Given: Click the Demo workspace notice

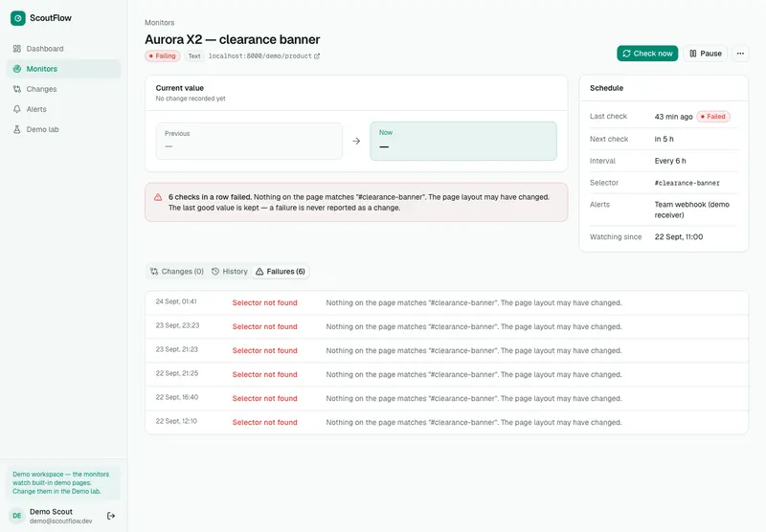Looking at the screenshot, I should coord(63,483).
